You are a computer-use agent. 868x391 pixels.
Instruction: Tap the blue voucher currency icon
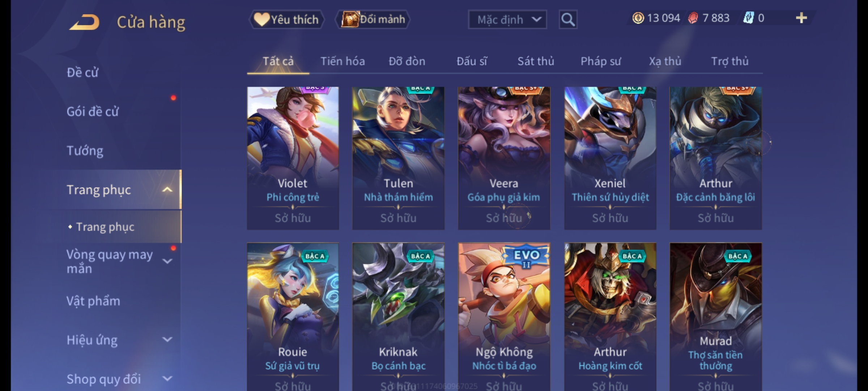click(x=748, y=18)
